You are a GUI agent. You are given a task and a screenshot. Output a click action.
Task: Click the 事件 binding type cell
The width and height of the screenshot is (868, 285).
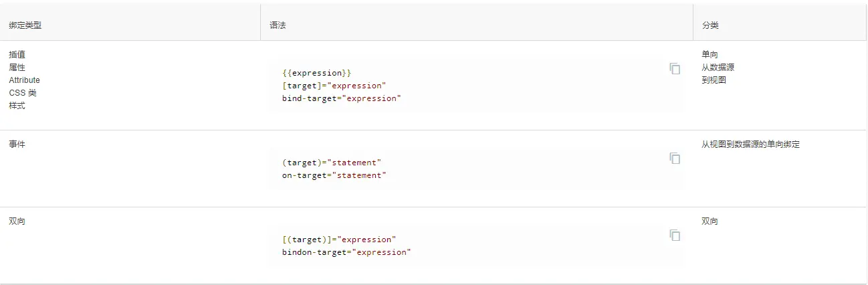point(17,145)
